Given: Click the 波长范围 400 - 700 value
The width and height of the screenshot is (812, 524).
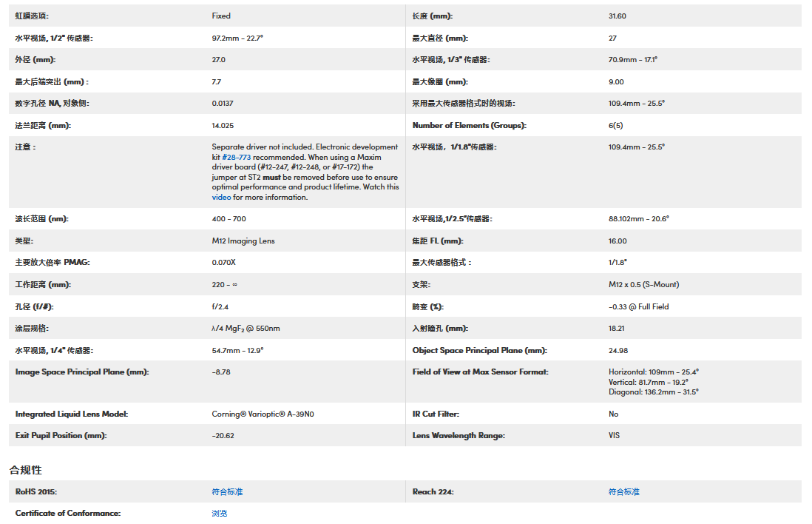Looking at the screenshot, I should tap(229, 219).
